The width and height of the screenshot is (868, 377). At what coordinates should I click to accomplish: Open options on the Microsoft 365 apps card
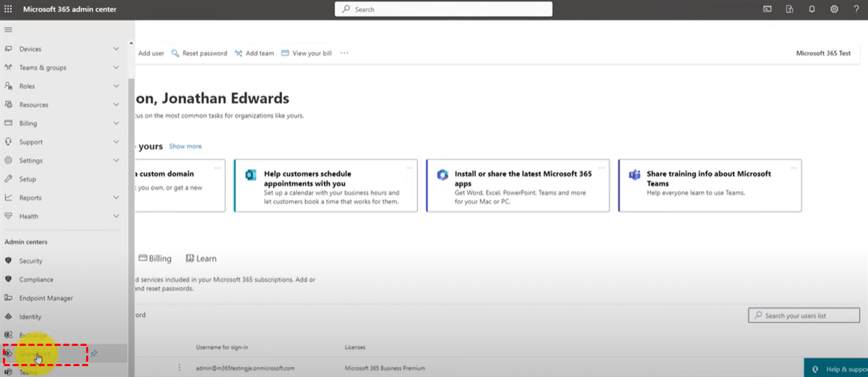(602, 167)
